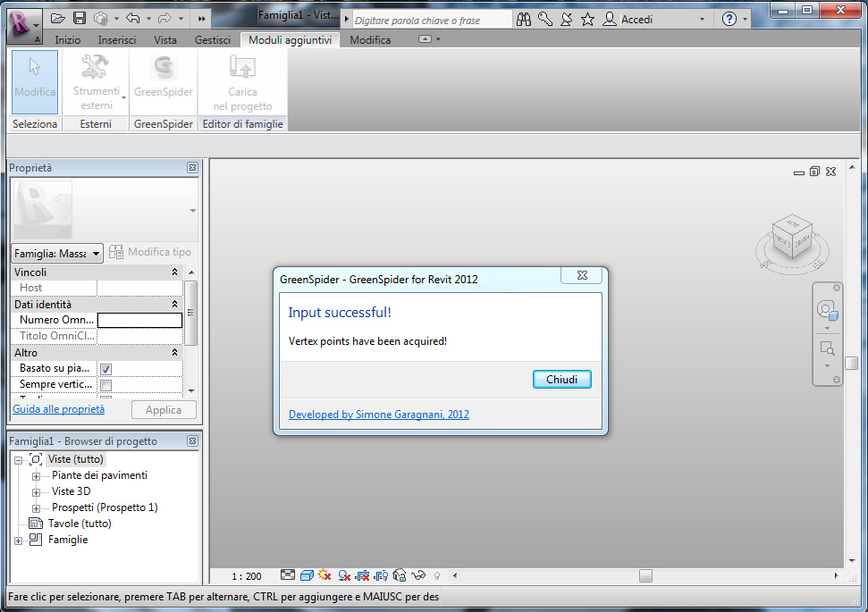Toggle shadows icon in view control bar
The width and height of the screenshot is (868, 612).
click(344, 576)
